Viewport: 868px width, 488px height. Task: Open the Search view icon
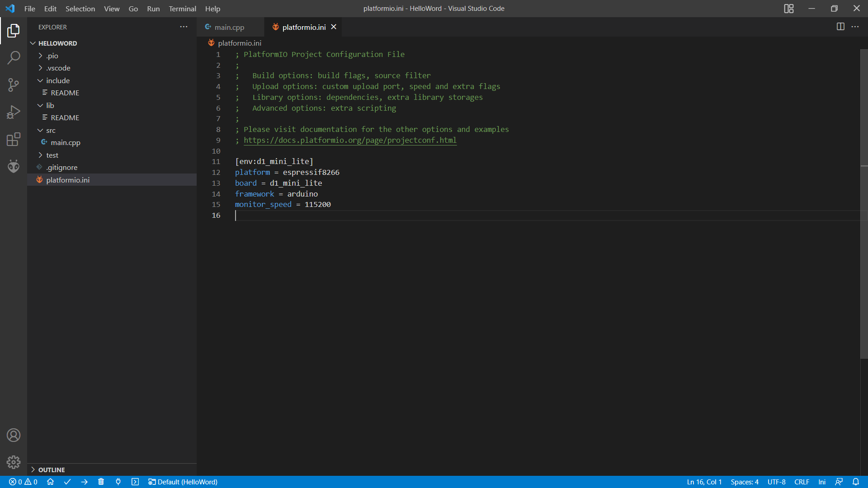pyautogui.click(x=14, y=58)
